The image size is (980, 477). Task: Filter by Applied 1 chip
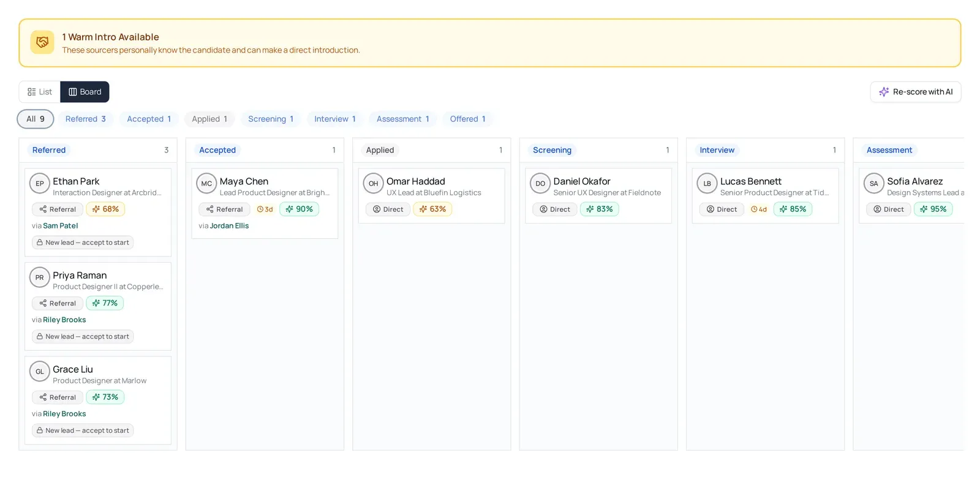coord(209,119)
